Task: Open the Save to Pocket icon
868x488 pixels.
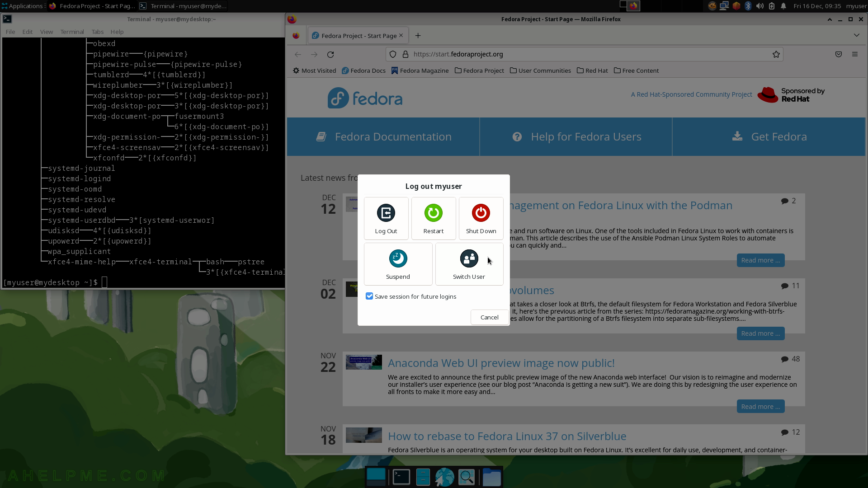Action: pos(839,54)
